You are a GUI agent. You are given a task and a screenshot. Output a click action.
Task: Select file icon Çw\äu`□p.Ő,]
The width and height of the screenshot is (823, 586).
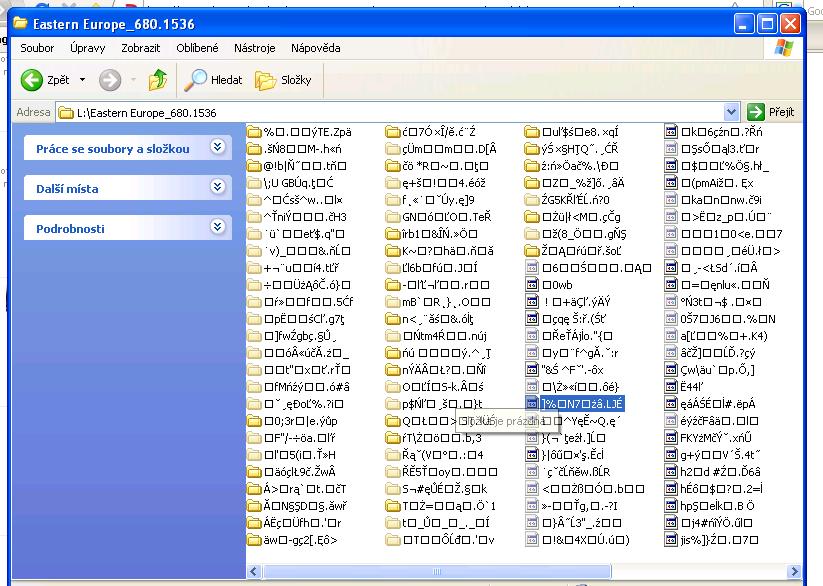(671, 370)
